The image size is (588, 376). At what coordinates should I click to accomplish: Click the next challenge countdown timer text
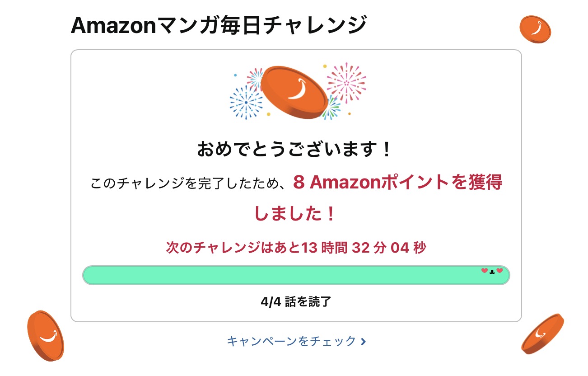(296, 248)
